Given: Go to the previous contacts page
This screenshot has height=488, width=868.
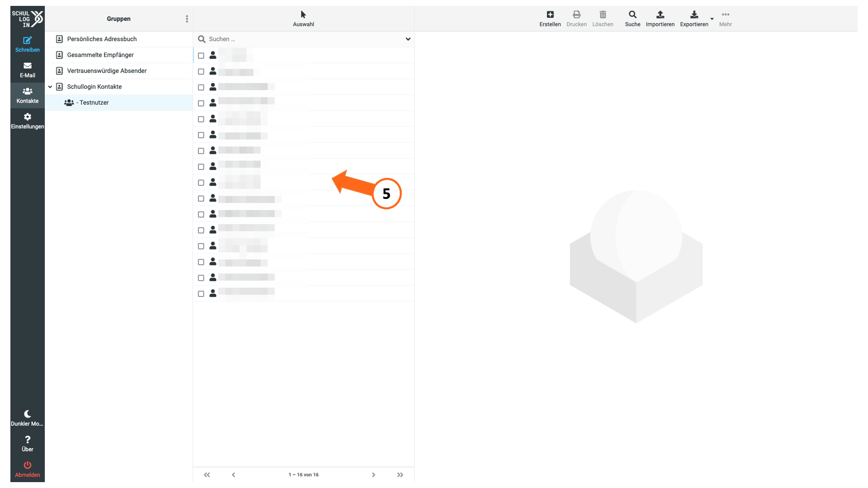Looking at the screenshot, I should pos(233,475).
